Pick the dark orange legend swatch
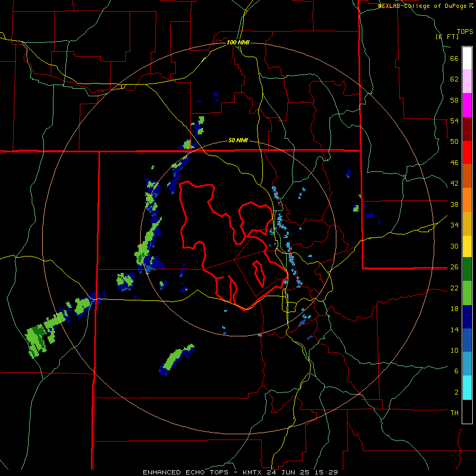Screen dimensions: 476x476 click(x=467, y=176)
